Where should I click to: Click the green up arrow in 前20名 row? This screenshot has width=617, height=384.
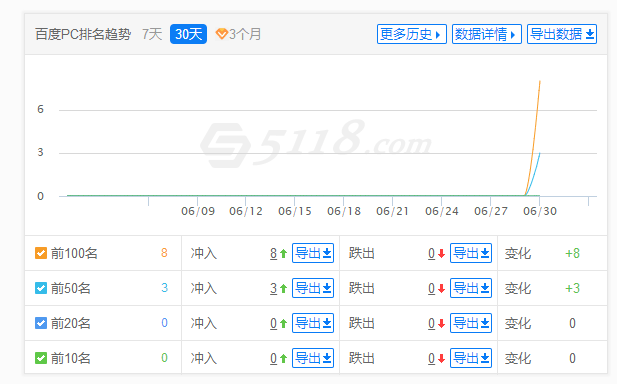pos(283,324)
